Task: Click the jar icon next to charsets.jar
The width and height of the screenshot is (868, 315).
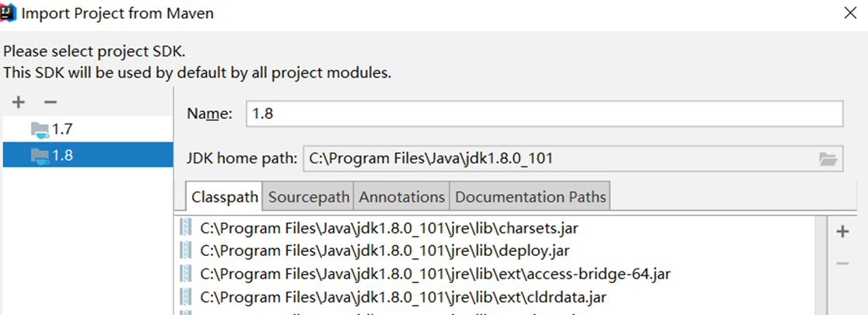Action: pos(185,228)
